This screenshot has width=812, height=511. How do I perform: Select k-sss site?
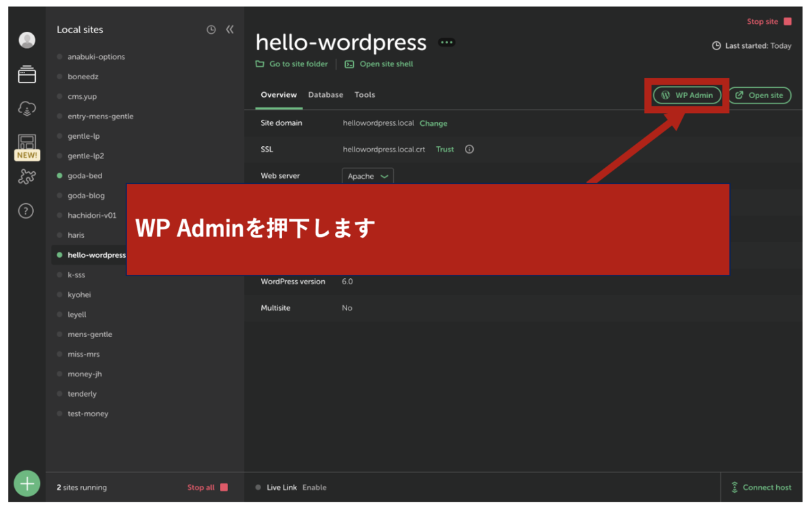pyautogui.click(x=76, y=275)
